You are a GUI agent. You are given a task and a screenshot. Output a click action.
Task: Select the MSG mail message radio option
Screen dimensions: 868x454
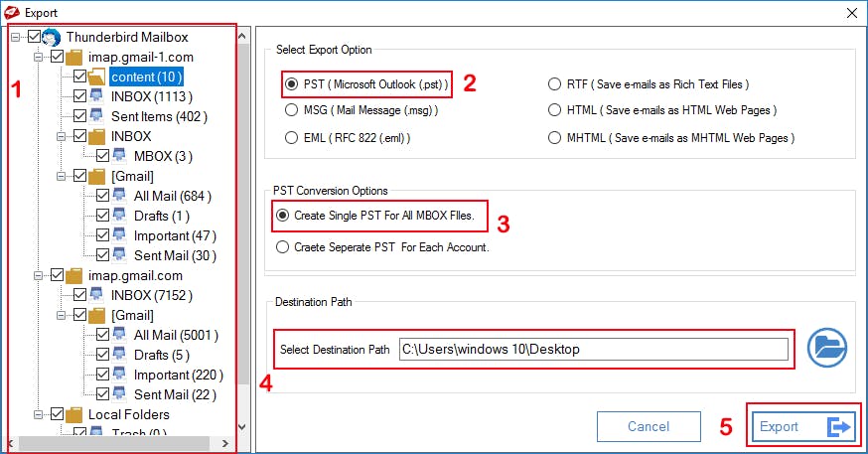coord(291,110)
